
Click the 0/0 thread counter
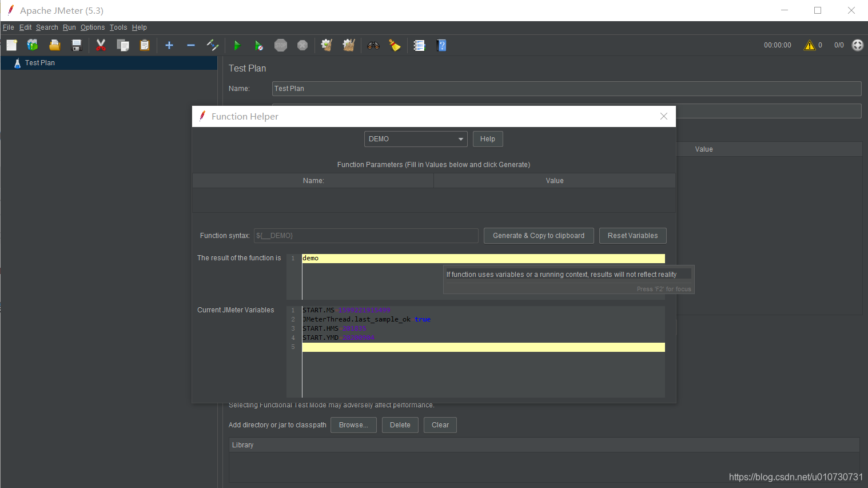coord(839,45)
